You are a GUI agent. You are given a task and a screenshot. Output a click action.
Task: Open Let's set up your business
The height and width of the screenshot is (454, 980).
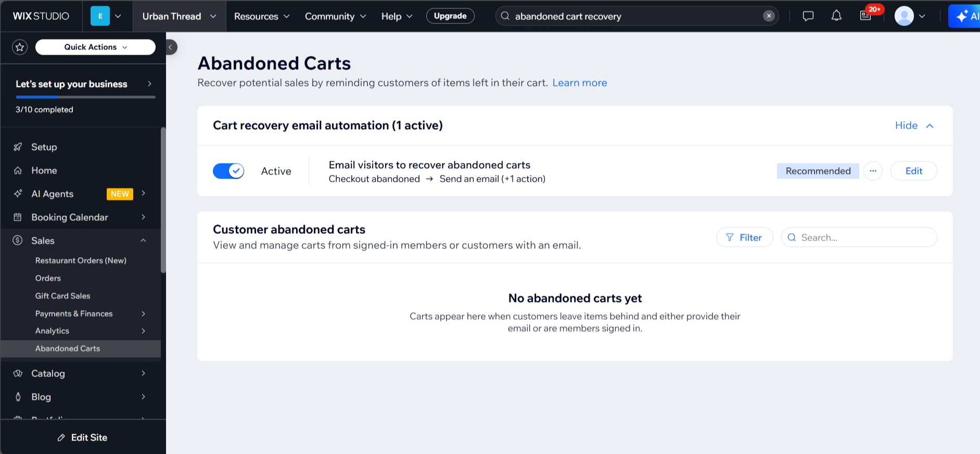[x=83, y=84]
